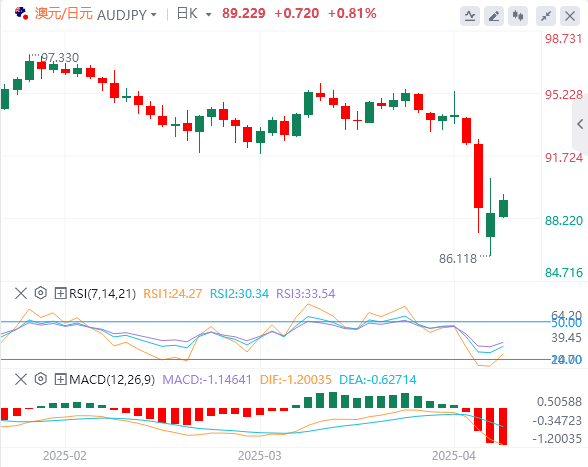Click the current price 89.229
The height and width of the screenshot is (467, 588).
(244, 14)
